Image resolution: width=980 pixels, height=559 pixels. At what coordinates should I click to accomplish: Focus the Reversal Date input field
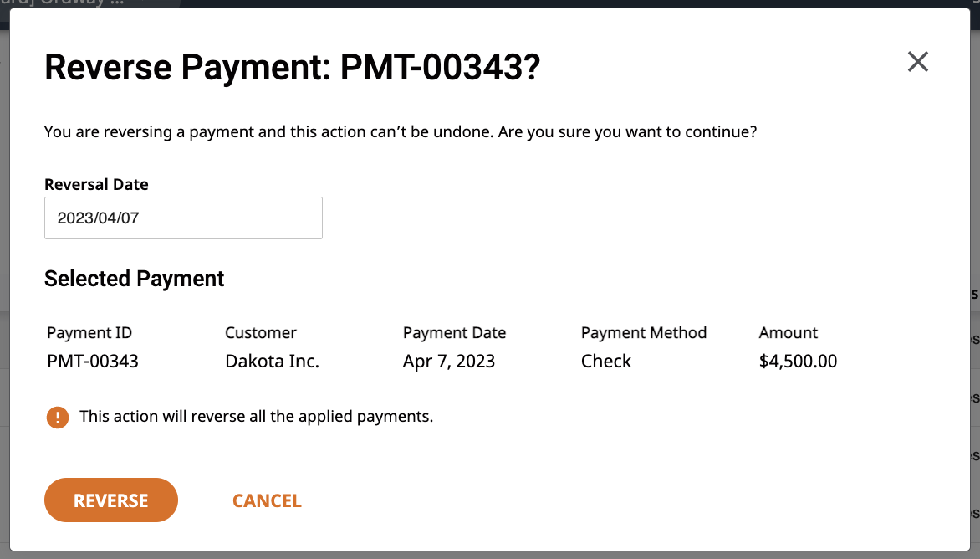[x=183, y=218]
